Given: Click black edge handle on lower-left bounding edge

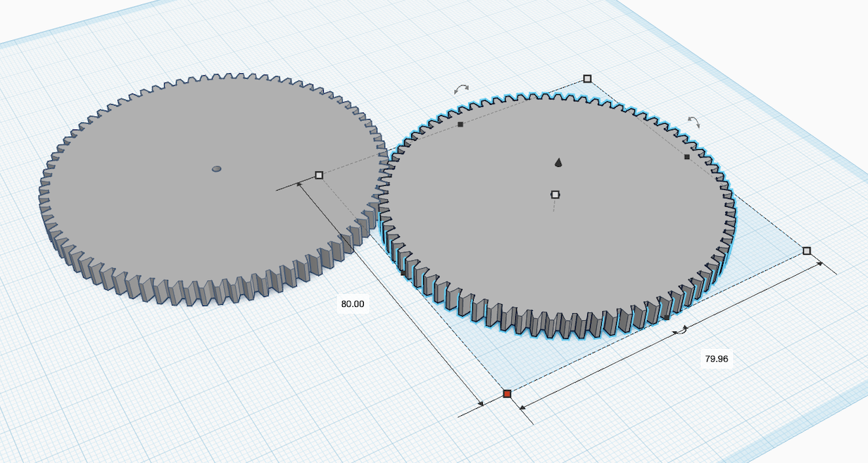Looking at the screenshot, I should (x=403, y=273).
